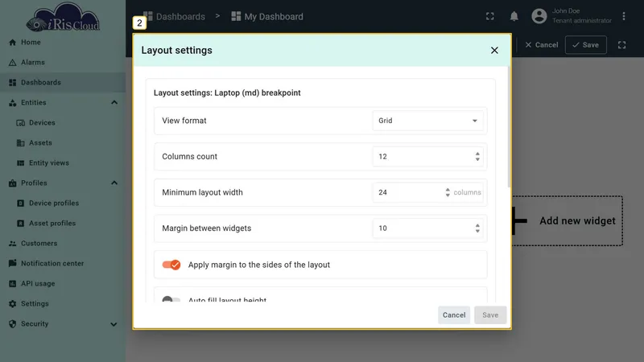Toggle Apply margin to the sides switch
The height and width of the screenshot is (362, 644).
[171, 265]
